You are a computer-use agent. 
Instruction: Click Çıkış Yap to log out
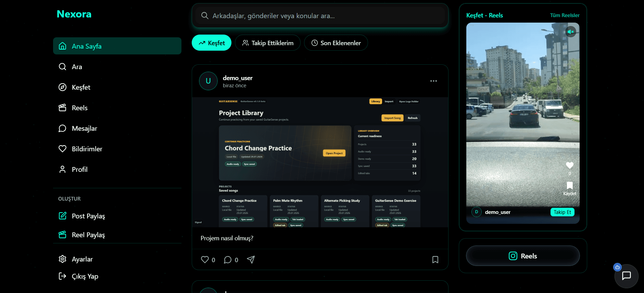[x=117, y=276]
